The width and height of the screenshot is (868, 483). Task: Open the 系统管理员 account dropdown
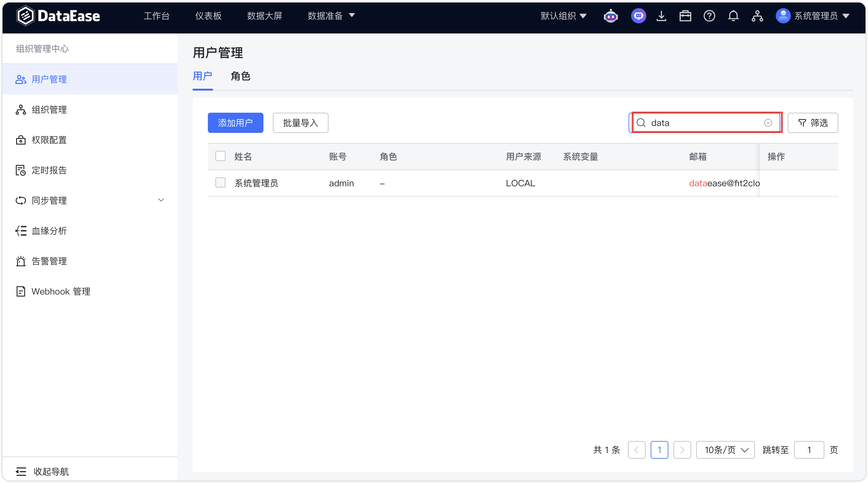pyautogui.click(x=812, y=16)
